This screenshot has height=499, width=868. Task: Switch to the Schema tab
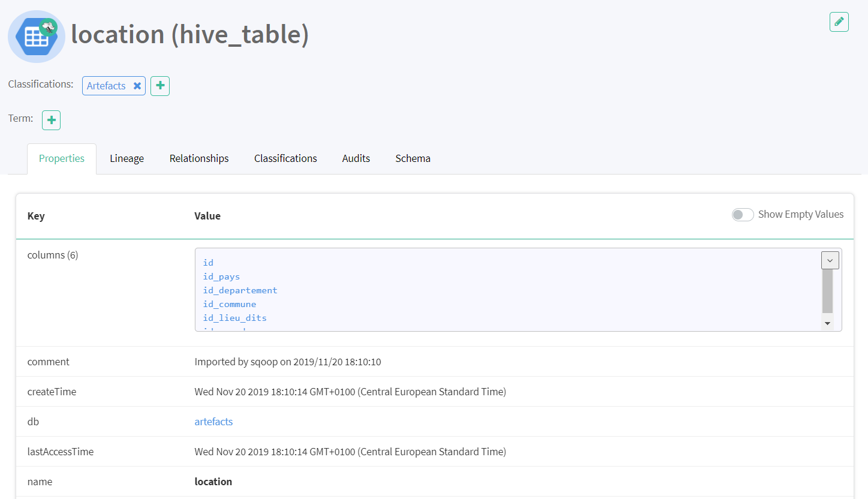[x=412, y=159]
